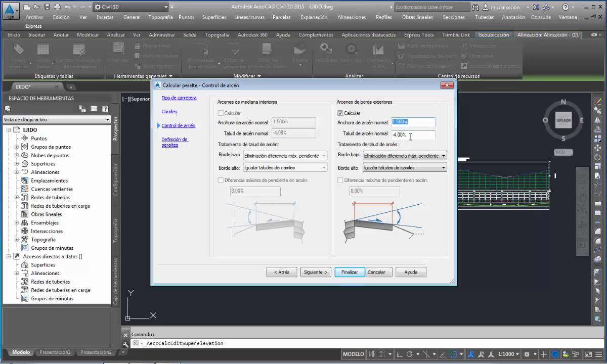Enable Diferencia máxima de pendiente on the right
The height and width of the screenshot is (364, 607).
coord(340,180)
